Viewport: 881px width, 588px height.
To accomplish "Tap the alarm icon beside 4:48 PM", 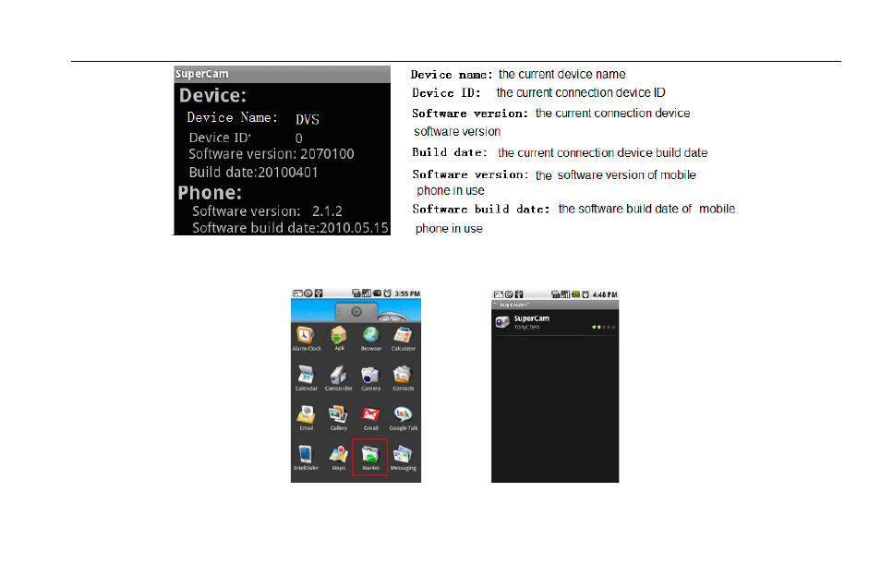I will 585,294.
